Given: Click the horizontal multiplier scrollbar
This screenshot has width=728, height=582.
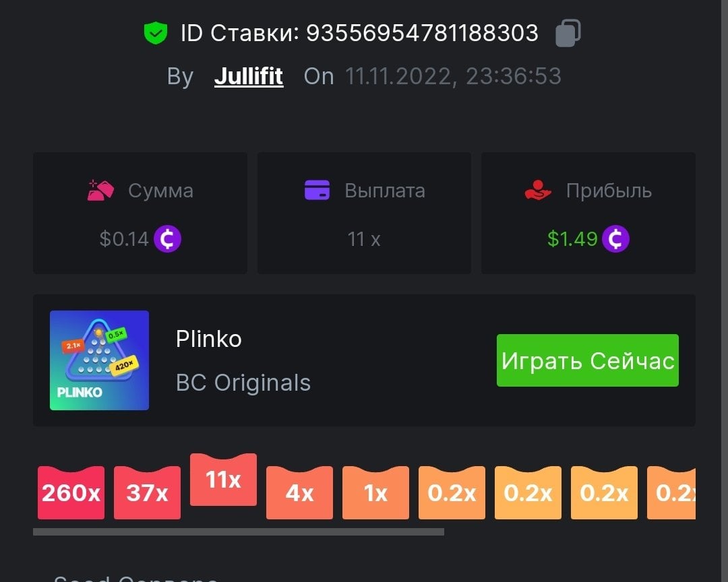Looking at the screenshot, I should point(239,532).
